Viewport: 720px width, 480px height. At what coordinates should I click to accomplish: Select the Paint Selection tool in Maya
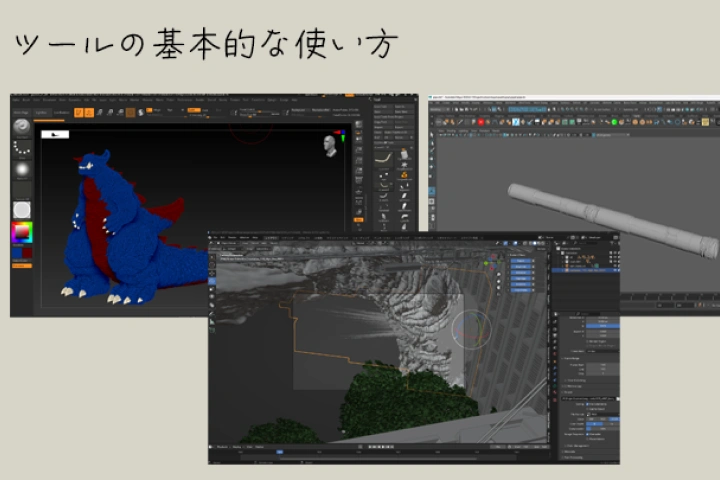click(431, 151)
